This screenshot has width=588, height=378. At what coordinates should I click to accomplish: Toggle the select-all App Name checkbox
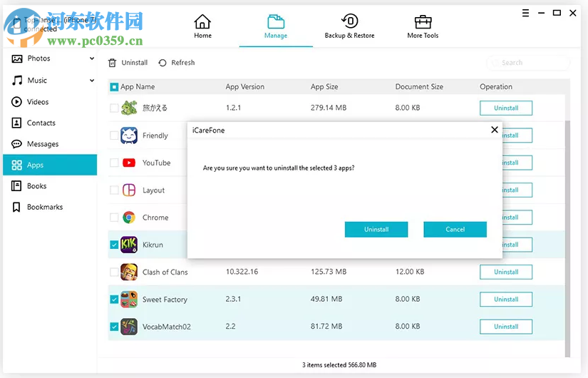pyautogui.click(x=114, y=87)
